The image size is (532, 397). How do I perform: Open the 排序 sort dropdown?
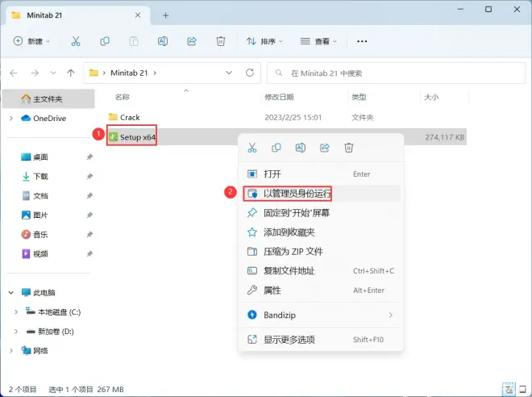pos(264,41)
